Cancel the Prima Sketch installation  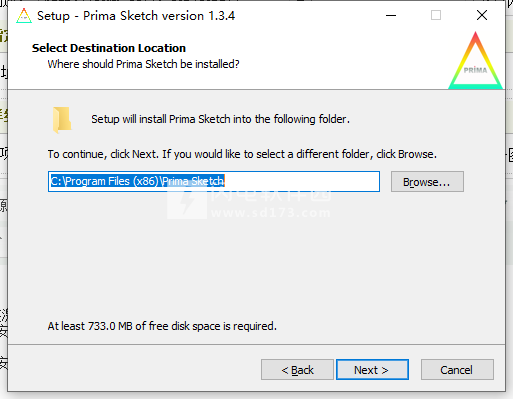pyautogui.click(x=457, y=370)
